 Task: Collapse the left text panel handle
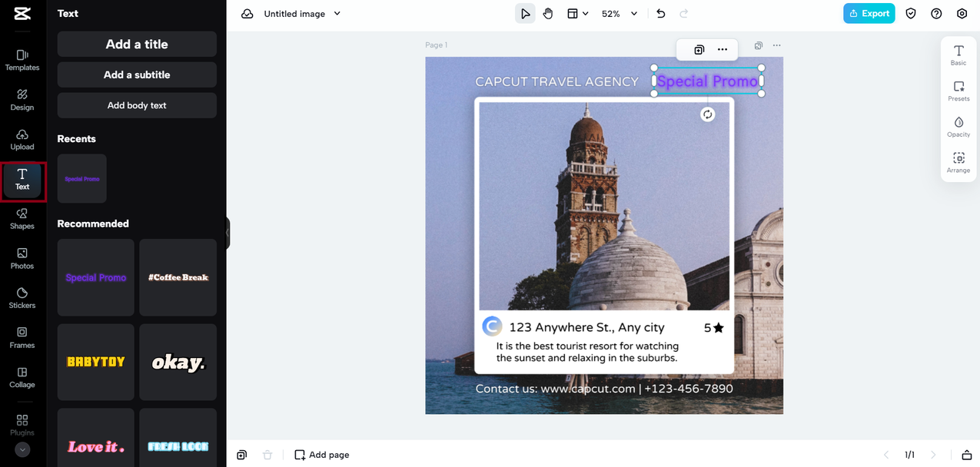(228, 233)
